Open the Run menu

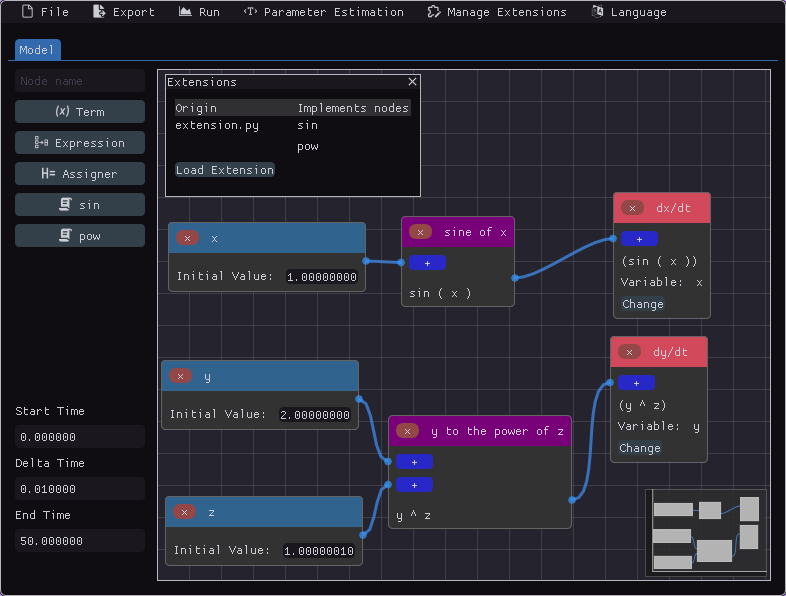tap(200, 12)
